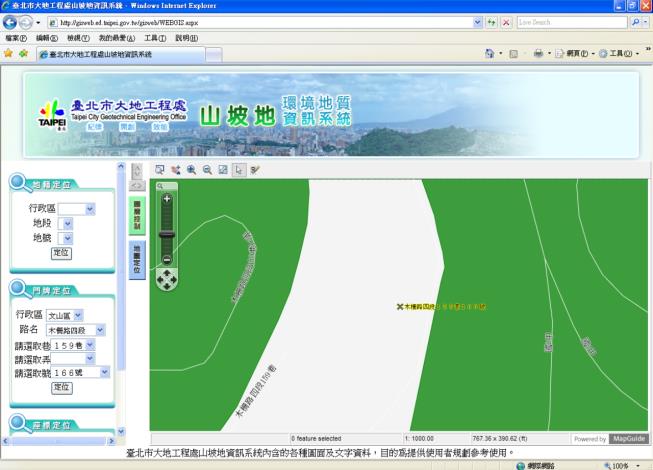Click the browser refresh button
This screenshot has width=653, height=470.
[x=489, y=21]
